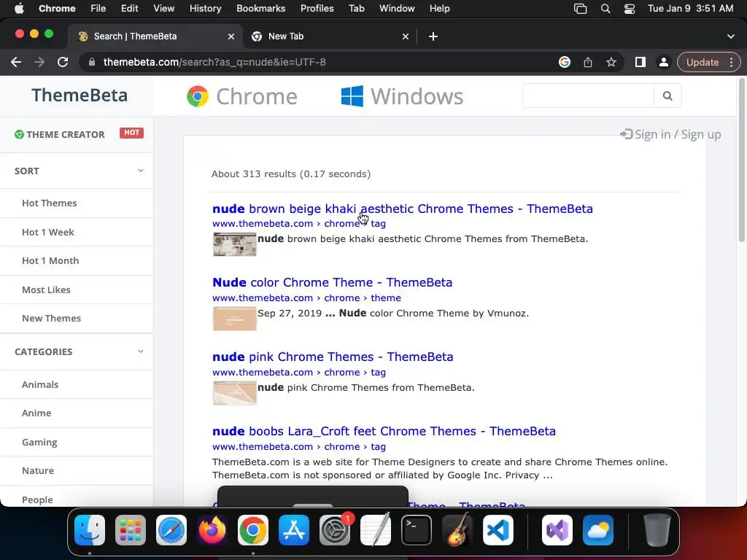Open the Apple menu
The height and width of the screenshot is (560, 747).
pyautogui.click(x=19, y=9)
